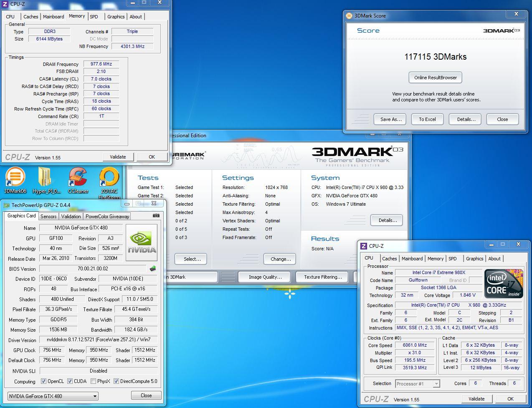Screen dimensions: 532x408
Task: Click OK in CPU-Z CPU window
Action: point(510,399)
